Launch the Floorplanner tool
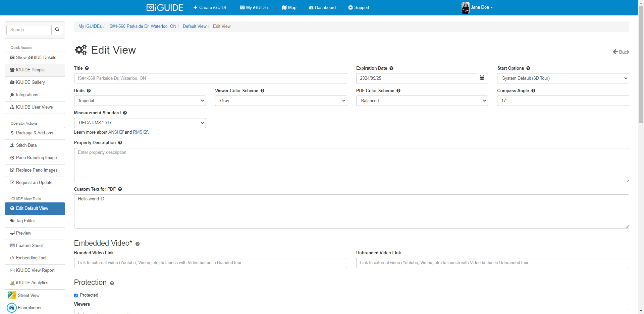Image resolution: width=644 pixels, height=314 pixels. coord(30,308)
